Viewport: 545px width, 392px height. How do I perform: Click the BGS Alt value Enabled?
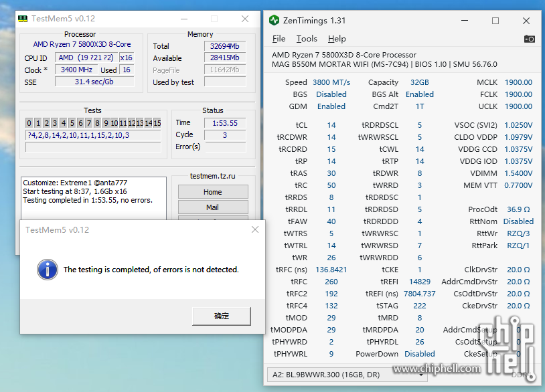[x=420, y=94]
